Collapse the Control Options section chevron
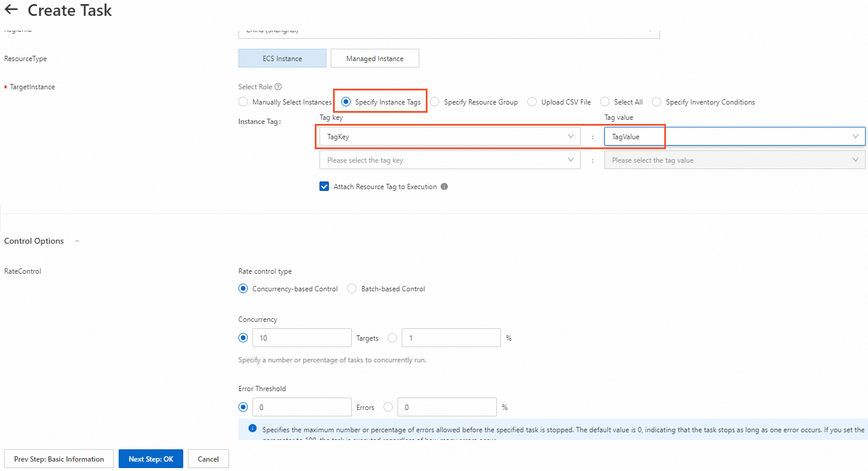This screenshot has height=471, width=868. point(77,241)
